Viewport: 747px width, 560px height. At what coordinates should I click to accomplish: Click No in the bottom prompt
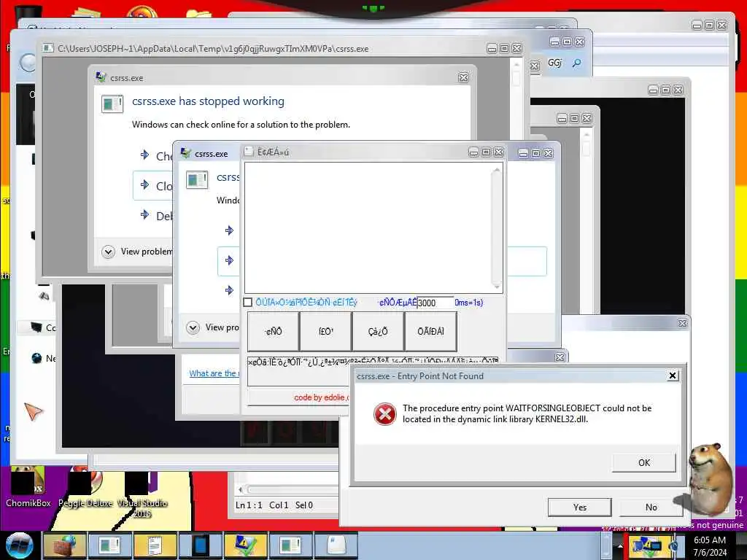[651, 507]
